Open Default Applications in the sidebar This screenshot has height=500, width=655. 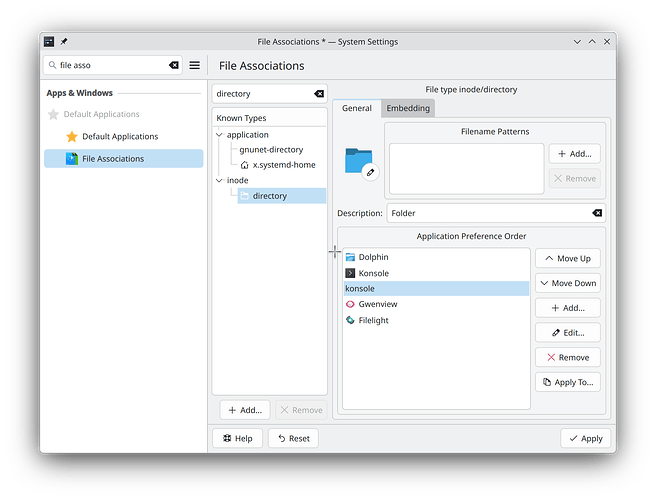click(x=119, y=136)
